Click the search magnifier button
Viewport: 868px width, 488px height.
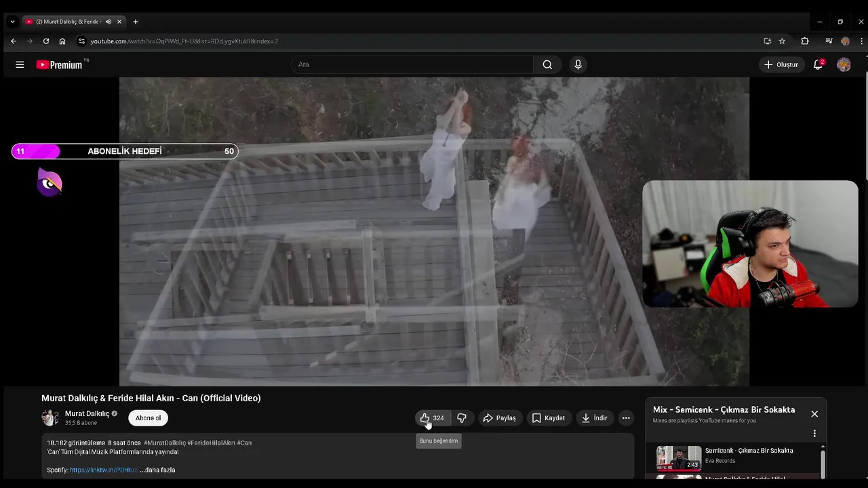(x=547, y=64)
